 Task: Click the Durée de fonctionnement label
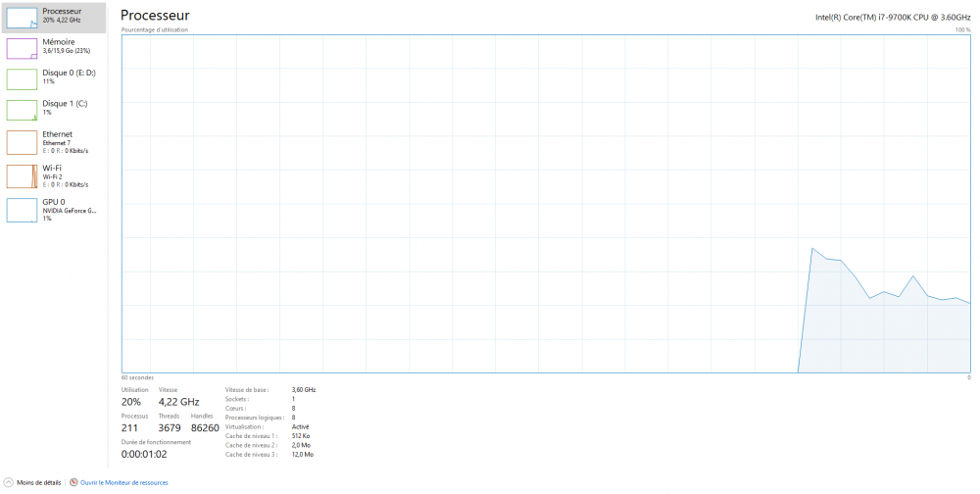(156, 442)
